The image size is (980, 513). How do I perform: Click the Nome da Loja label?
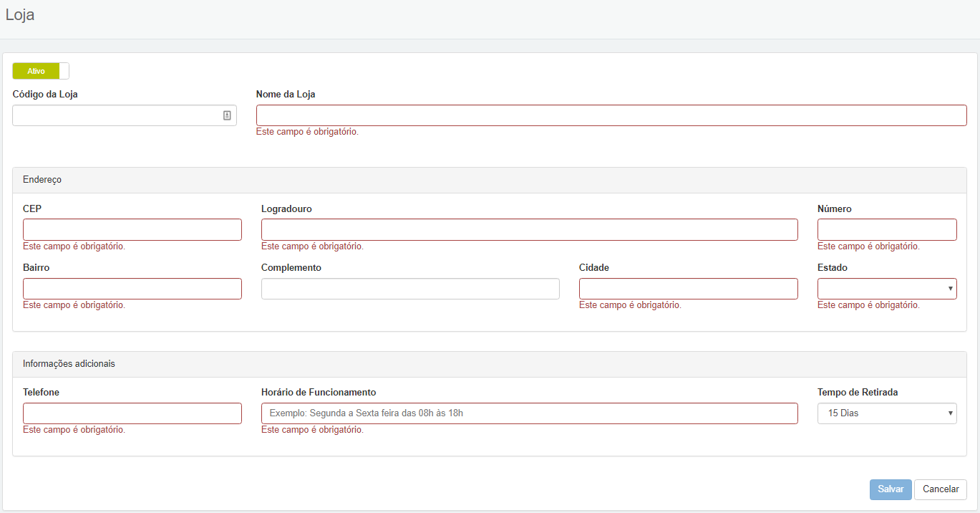(x=286, y=95)
